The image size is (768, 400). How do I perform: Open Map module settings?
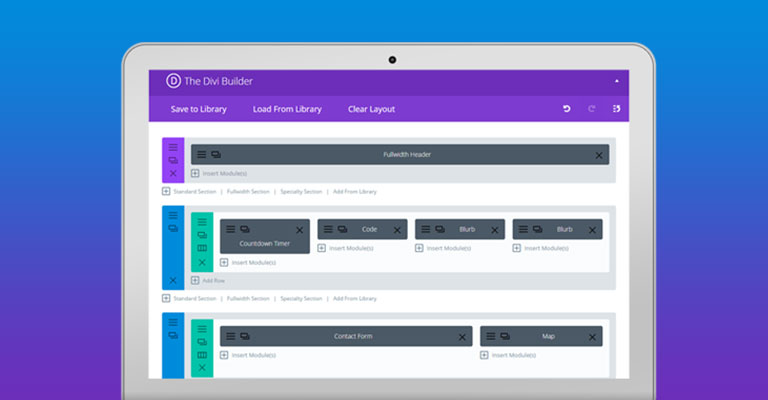pyautogui.click(x=490, y=336)
